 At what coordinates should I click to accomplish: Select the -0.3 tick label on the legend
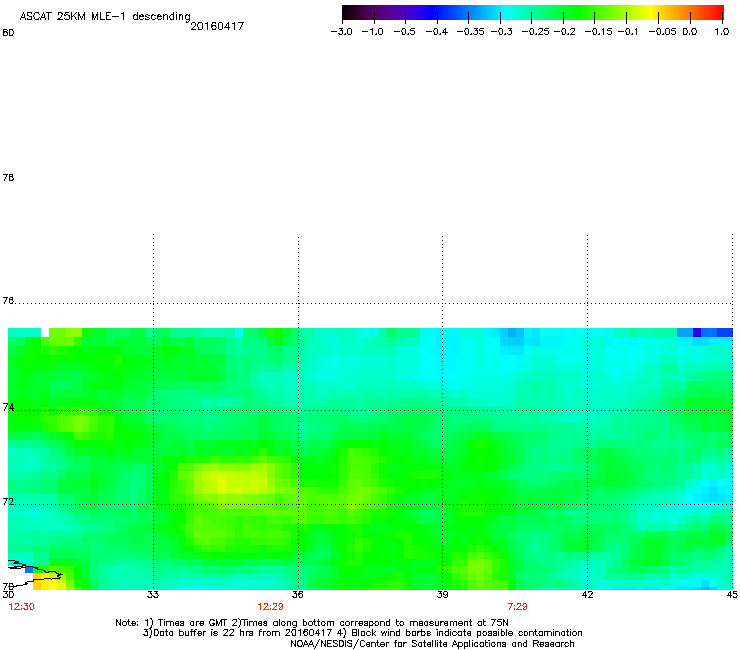point(501,32)
